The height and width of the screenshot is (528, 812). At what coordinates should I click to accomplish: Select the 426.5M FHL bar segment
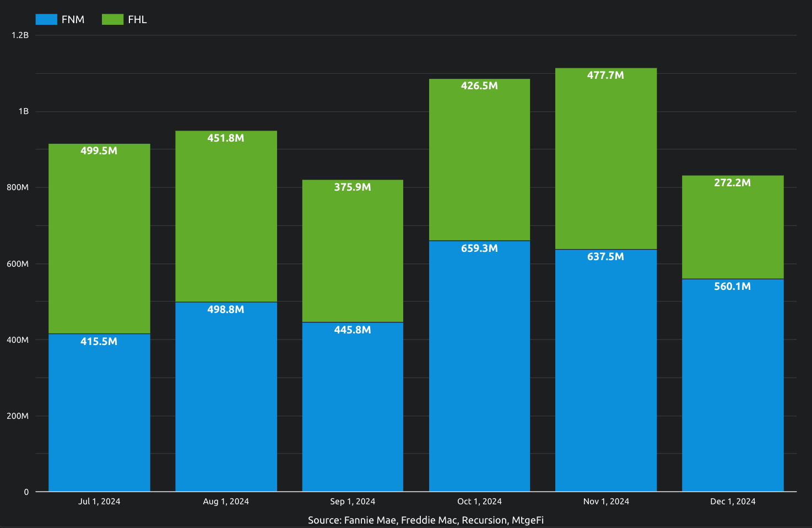pos(479,160)
